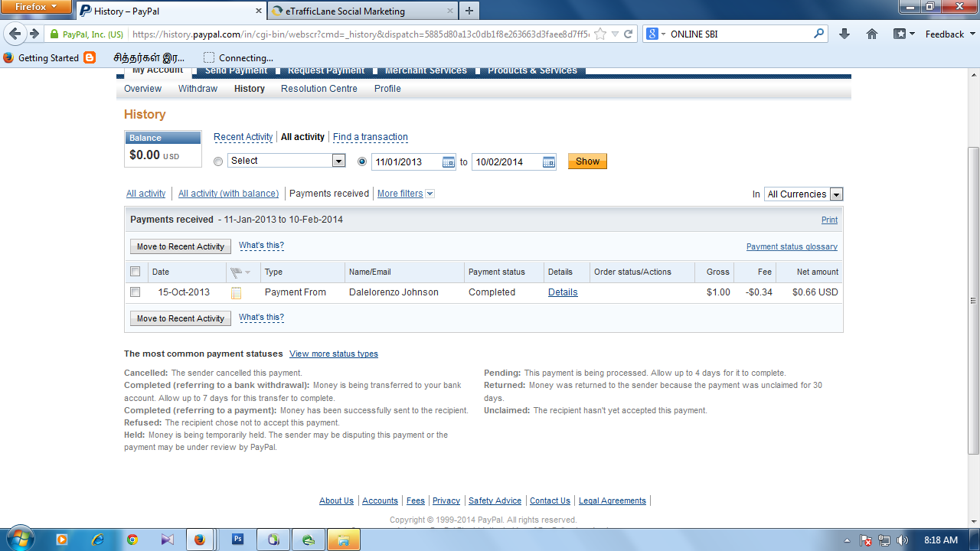Click the note icon in the 15-Oct-2013 row
Screen dimensions: 980x551
point(237,292)
